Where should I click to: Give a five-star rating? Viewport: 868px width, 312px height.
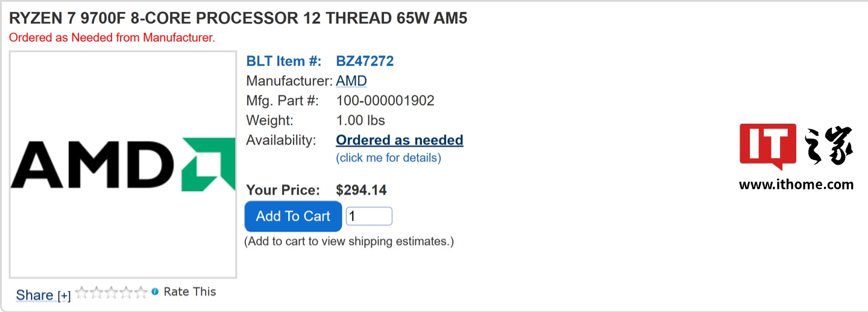pos(140,293)
